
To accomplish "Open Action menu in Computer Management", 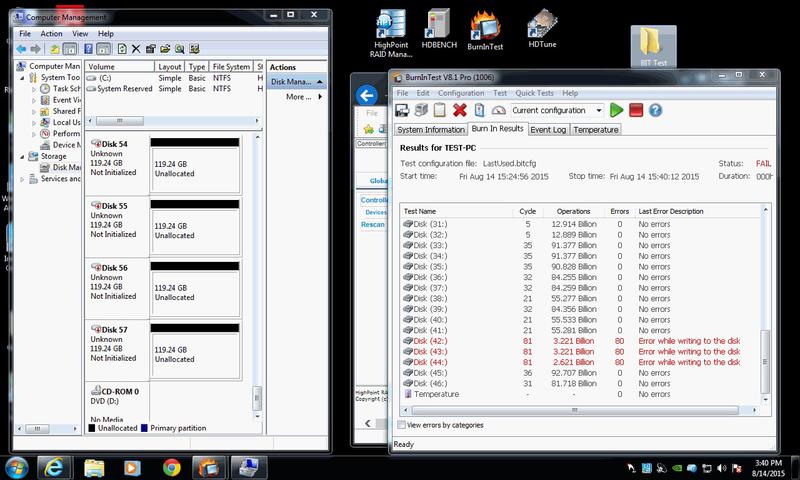I will point(51,34).
